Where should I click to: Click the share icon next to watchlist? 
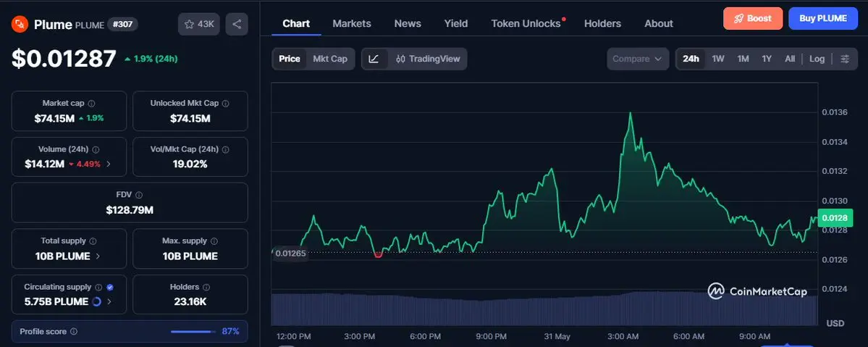[x=237, y=25]
